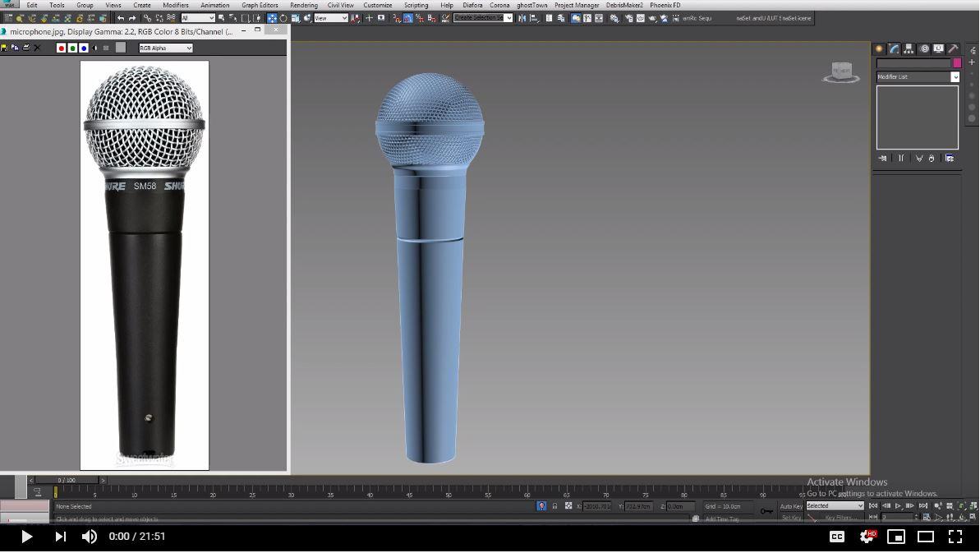Switch to the Hierarchy panel icon

point(909,49)
